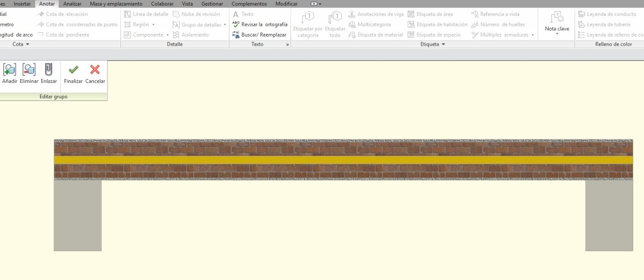Choose the Etiquetar por categoría tool

coord(308,25)
